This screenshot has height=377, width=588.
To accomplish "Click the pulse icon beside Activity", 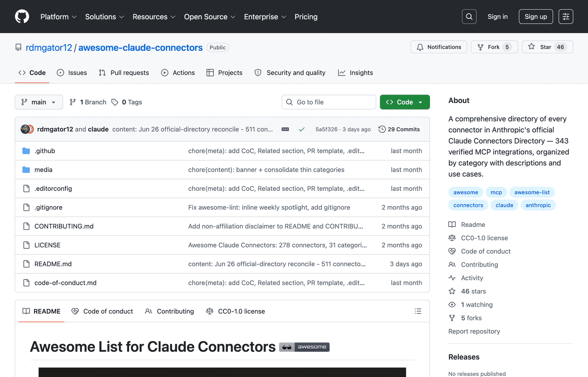I will (x=452, y=278).
